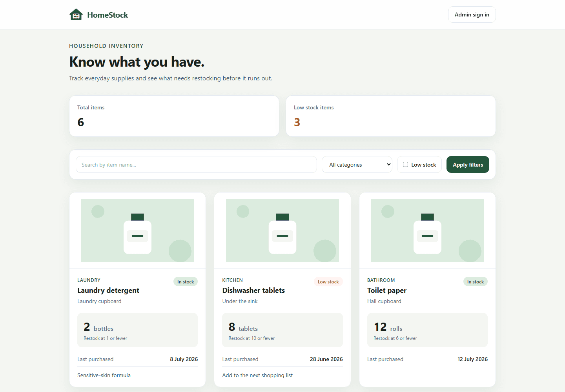This screenshot has width=565, height=392.
Task: Click the In stock badge on Toilet paper
Action: coord(476,281)
